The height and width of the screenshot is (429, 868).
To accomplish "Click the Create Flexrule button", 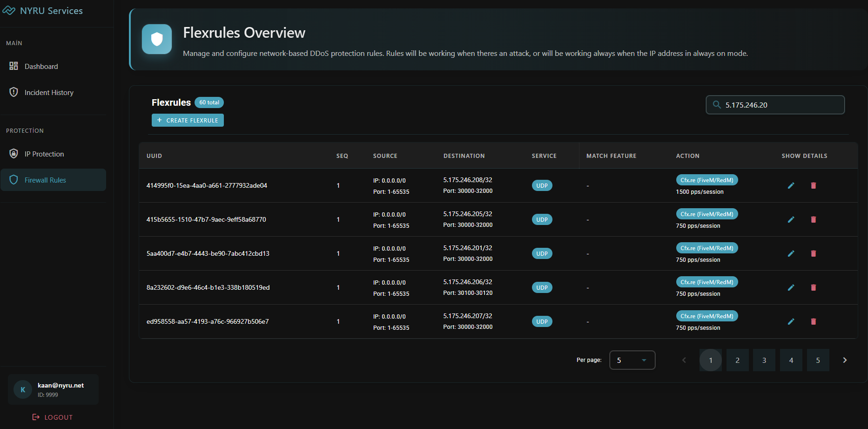I will pos(188,120).
